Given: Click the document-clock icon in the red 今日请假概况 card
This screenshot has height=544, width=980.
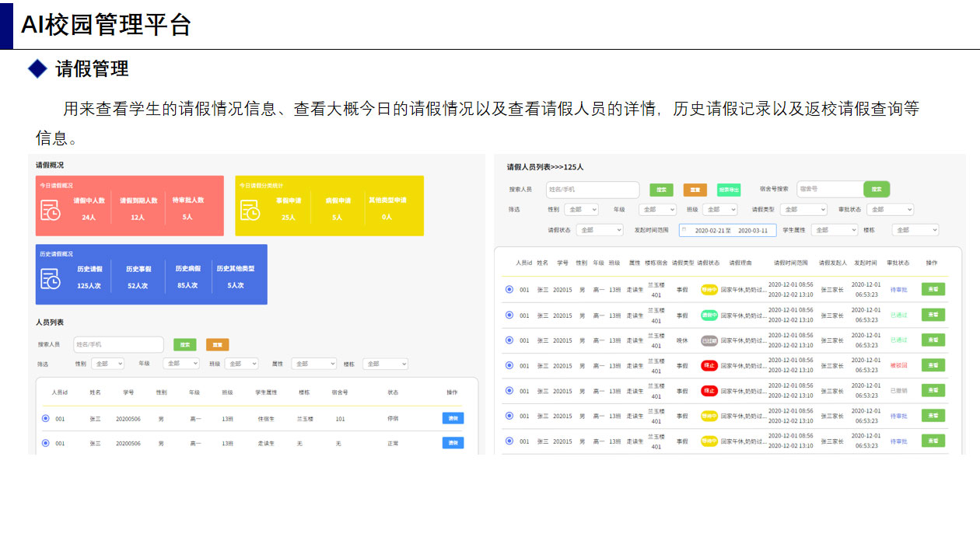Looking at the screenshot, I should [x=51, y=211].
